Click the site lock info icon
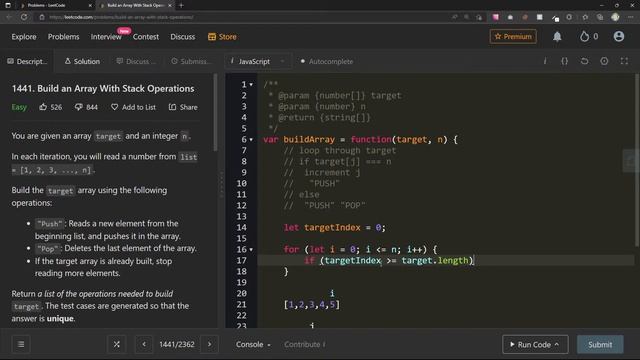The height and width of the screenshot is (360, 640). (42, 17)
